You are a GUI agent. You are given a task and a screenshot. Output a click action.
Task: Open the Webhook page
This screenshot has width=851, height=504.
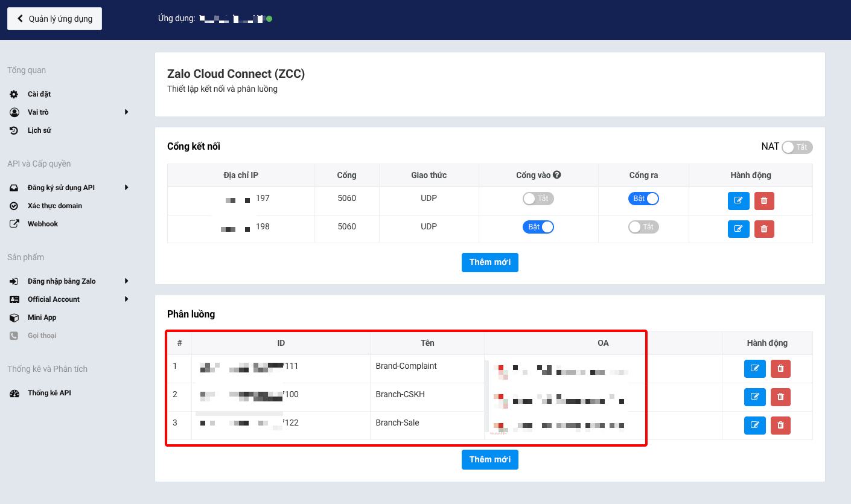43,224
